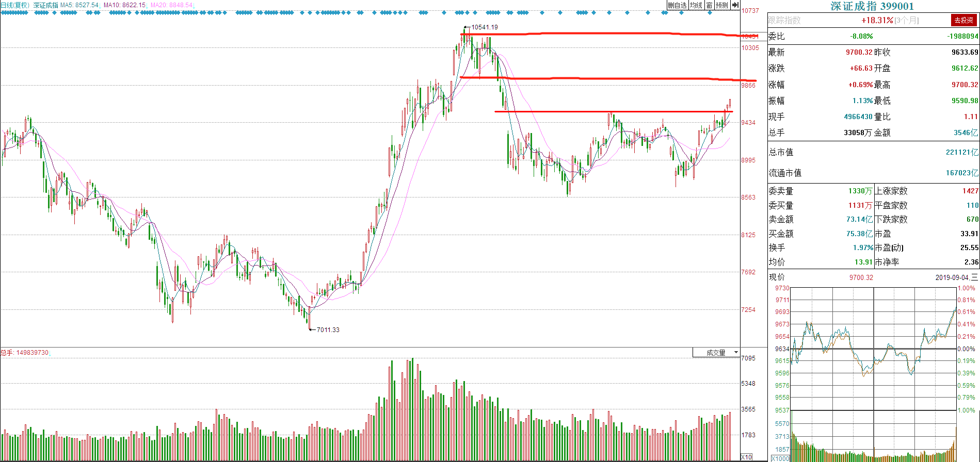Click the 买金额 value 75.38亿
The height and width of the screenshot is (462, 980).
(x=859, y=234)
